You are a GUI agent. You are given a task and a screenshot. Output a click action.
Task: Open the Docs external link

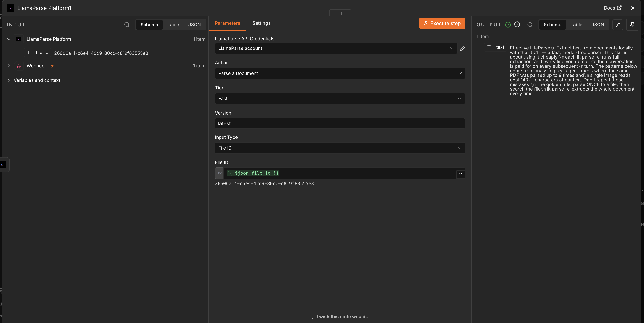(612, 8)
